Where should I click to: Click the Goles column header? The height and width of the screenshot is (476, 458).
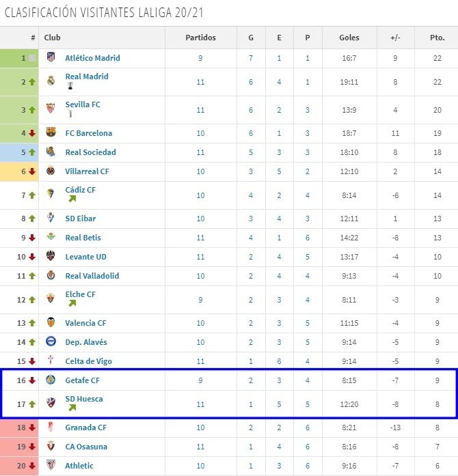349,38
